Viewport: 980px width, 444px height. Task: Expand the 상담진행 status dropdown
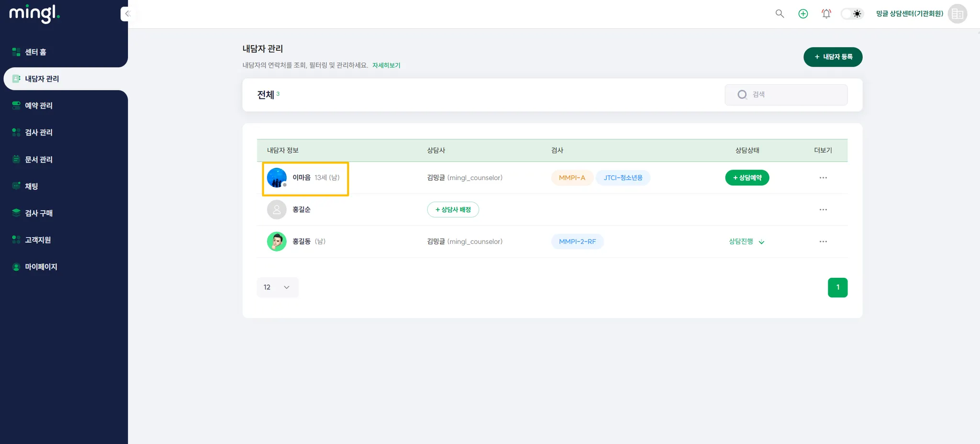[747, 241]
